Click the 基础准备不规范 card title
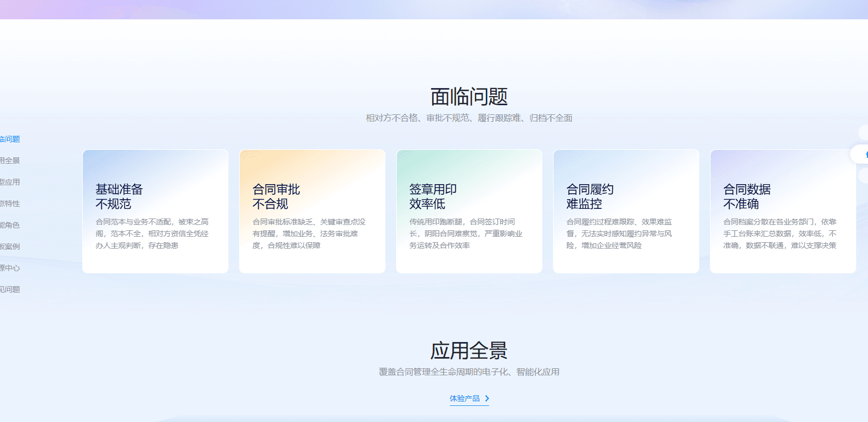The height and width of the screenshot is (422, 868). 119,197
